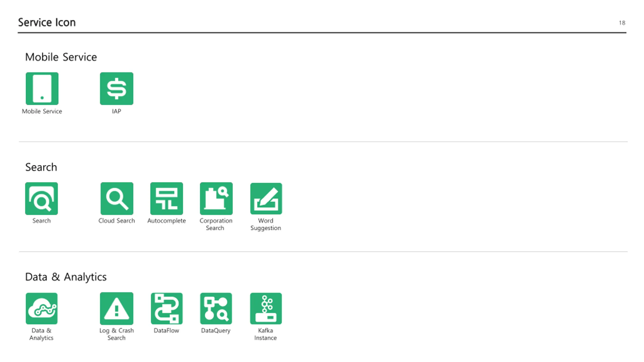Select the Kafka Instance icon
The width and height of the screenshot is (644, 362).
click(x=266, y=308)
